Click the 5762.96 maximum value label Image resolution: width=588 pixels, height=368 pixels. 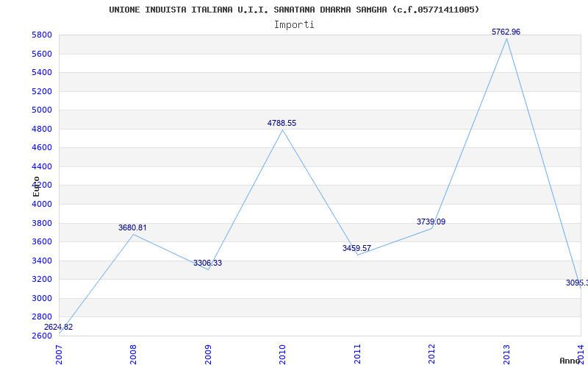(506, 32)
